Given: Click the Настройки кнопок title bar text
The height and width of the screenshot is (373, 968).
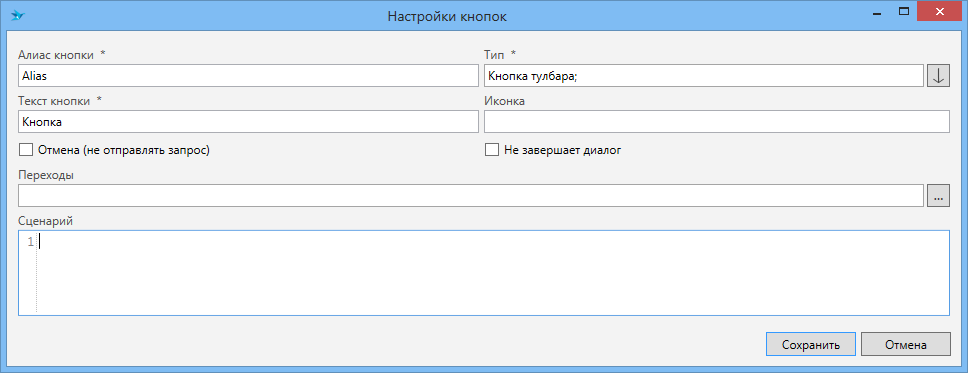Looking at the screenshot, I should pos(448,16).
